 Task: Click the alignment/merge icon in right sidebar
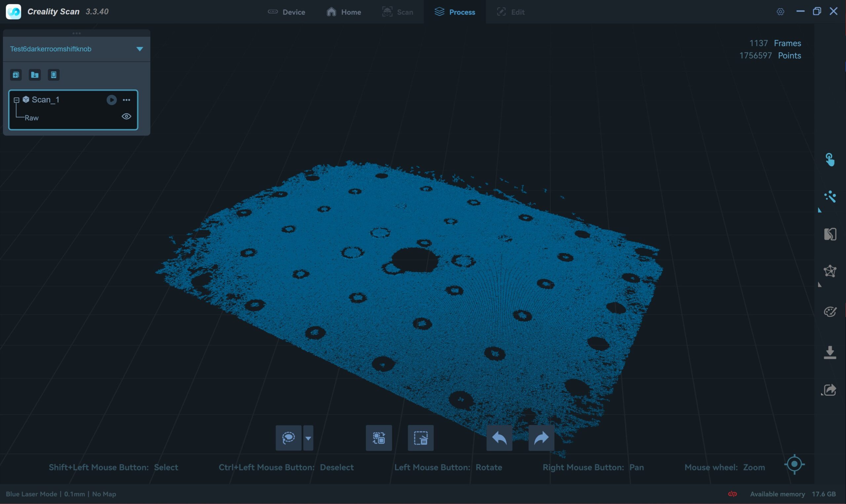pos(830,234)
